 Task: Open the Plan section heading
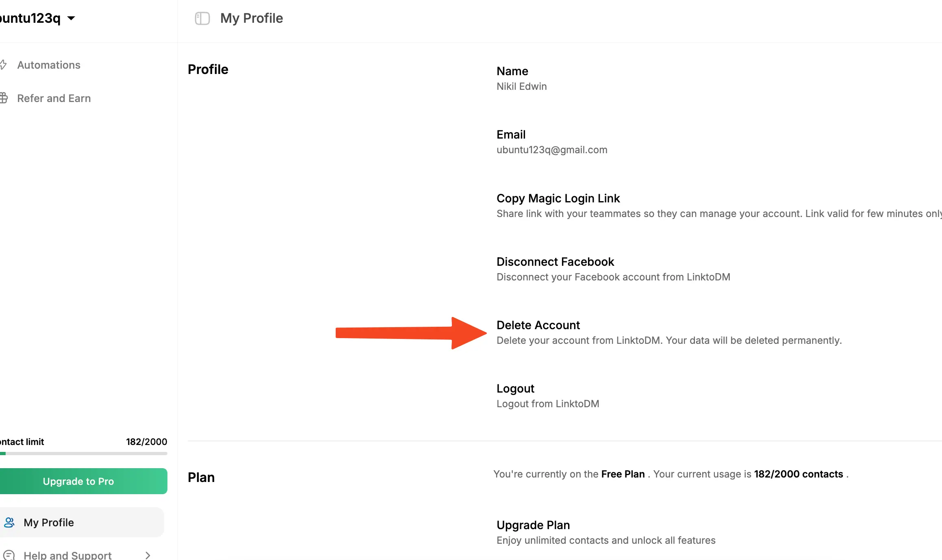pos(201,477)
